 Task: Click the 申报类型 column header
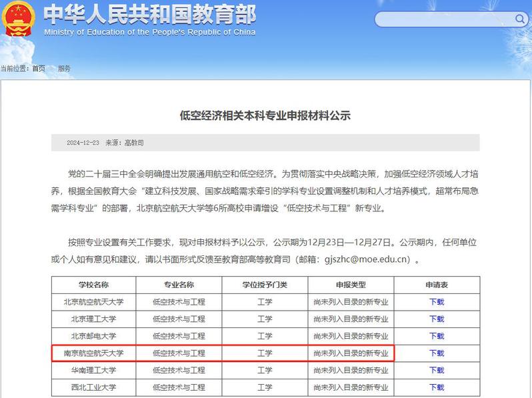tap(351, 285)
